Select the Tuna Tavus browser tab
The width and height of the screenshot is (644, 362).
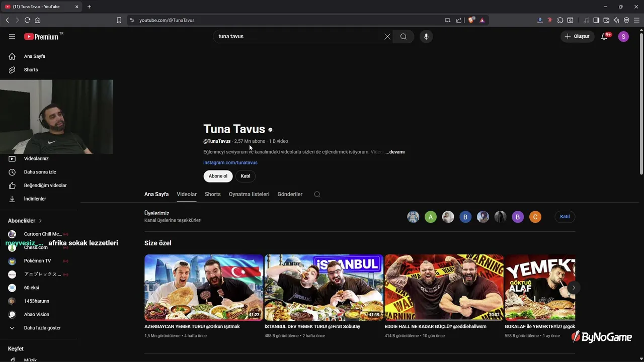(x=42, y=7)
